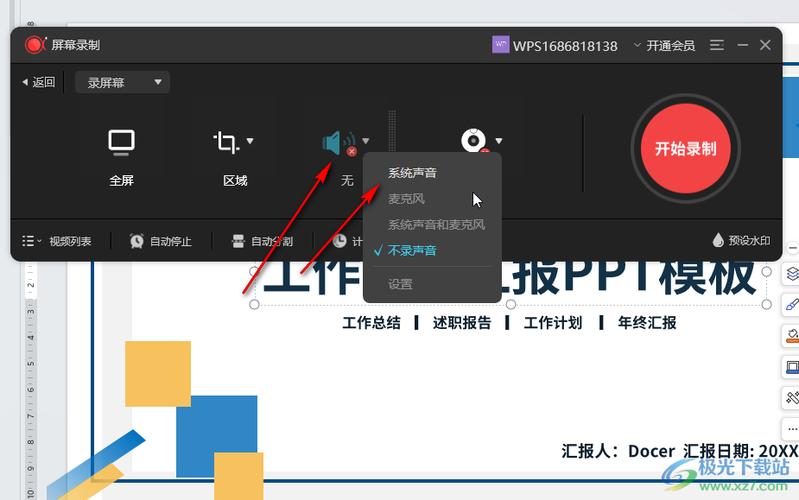Click the slide layout icon in WPS sidebar

792,366
